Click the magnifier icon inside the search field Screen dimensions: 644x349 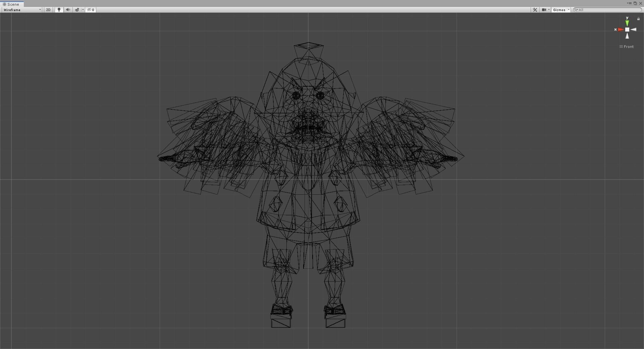click(x=576, y=10)
